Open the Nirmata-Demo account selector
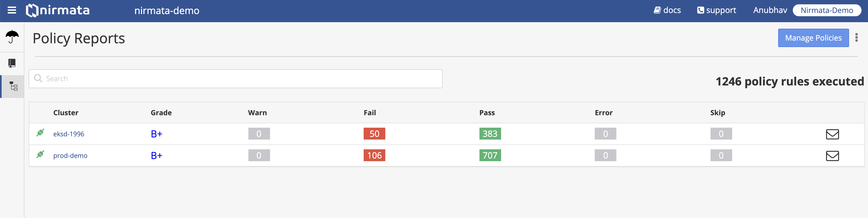 (827, 11)
